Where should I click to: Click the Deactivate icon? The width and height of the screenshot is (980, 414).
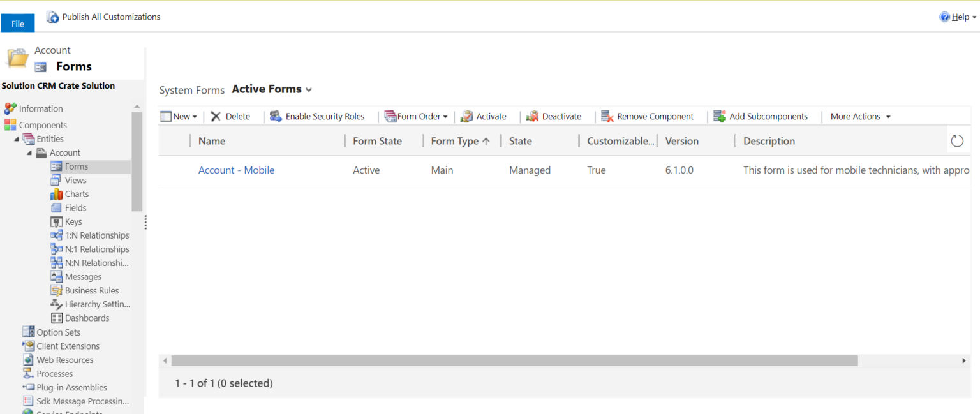tap(533, 116)
